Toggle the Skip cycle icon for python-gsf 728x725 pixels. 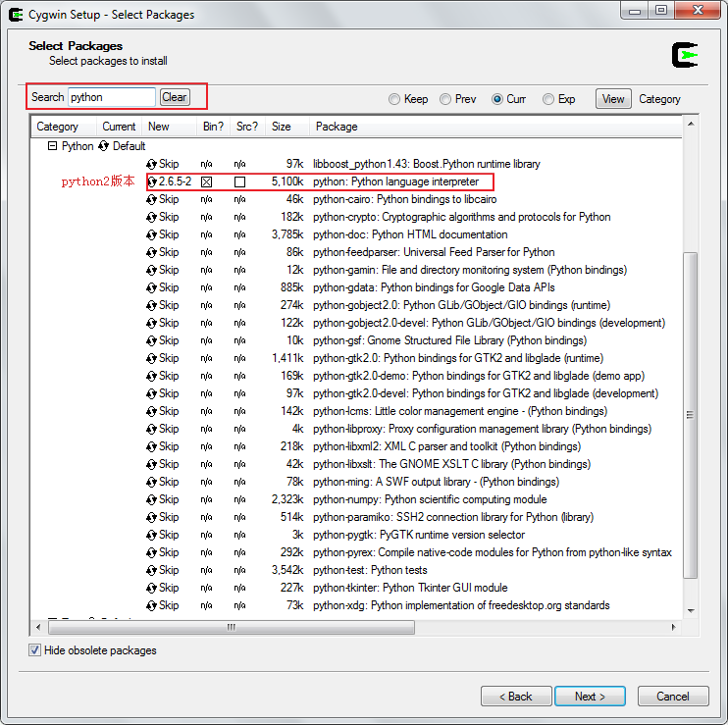coord(151,340)
